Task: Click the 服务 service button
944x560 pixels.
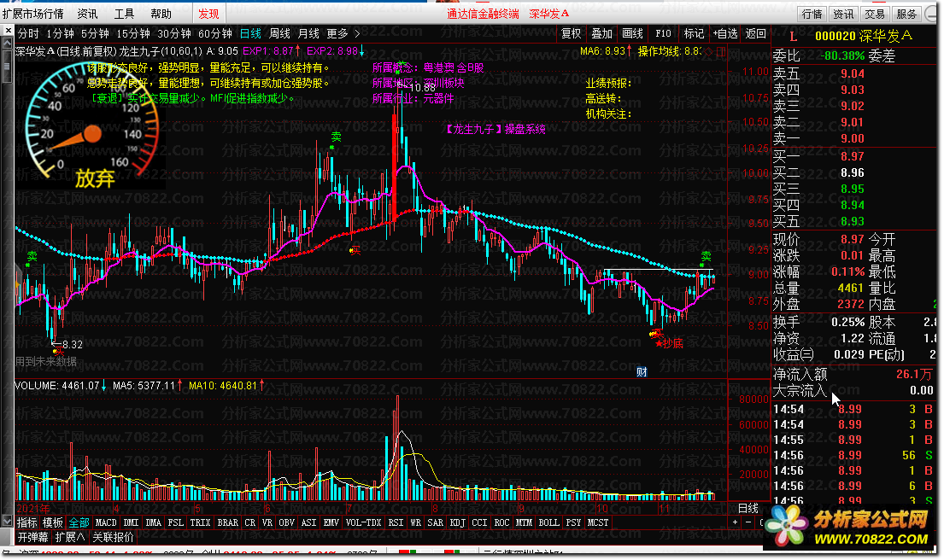Action: [x=906, y=14]
